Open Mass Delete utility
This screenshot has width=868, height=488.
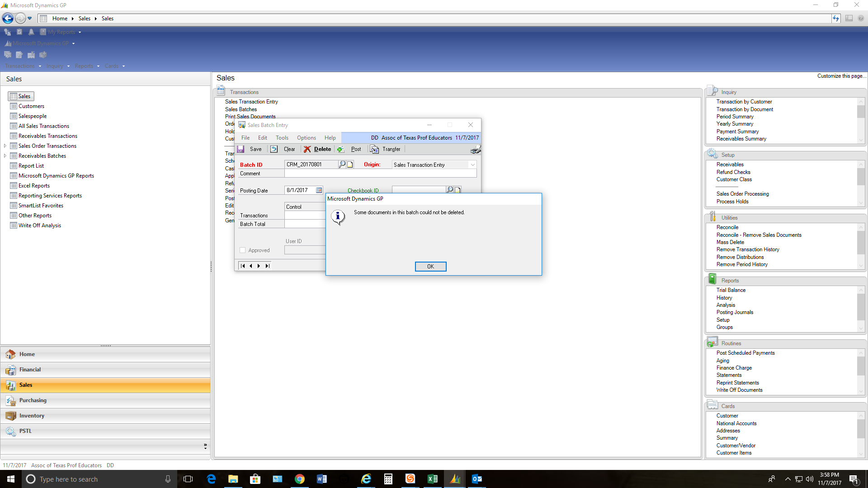[x=730, y=242]
